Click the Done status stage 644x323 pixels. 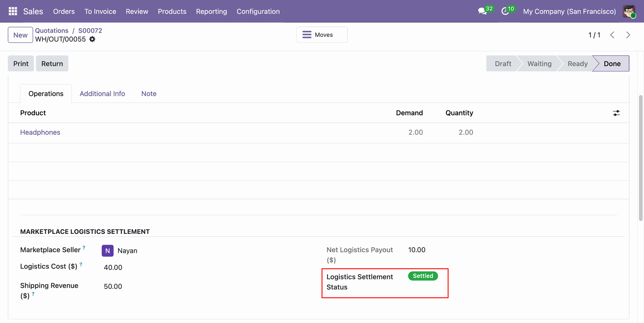[x=612, y=64]
